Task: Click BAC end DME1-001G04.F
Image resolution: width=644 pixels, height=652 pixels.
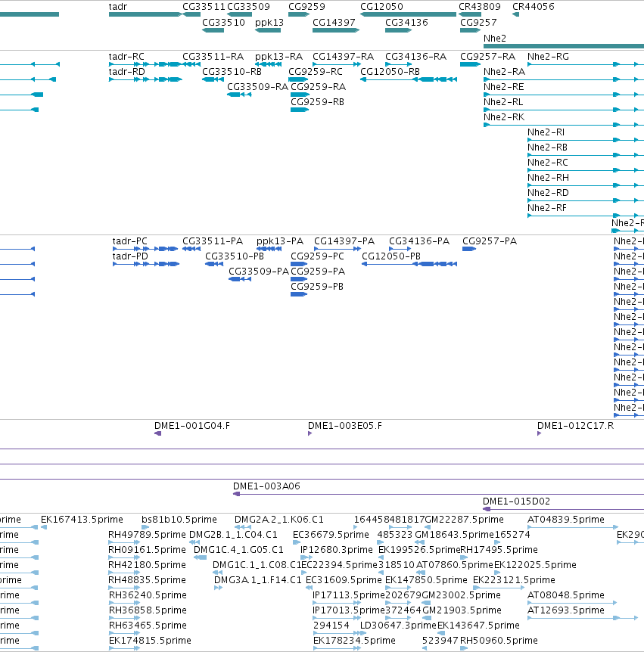Action: [x=192, y=426]
